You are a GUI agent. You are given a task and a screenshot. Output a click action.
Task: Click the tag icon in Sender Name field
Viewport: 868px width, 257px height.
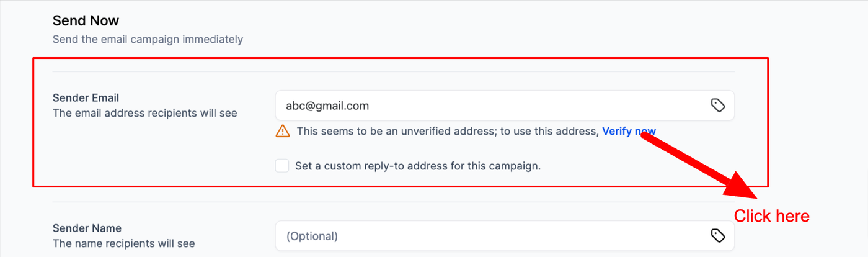point(717,236)
